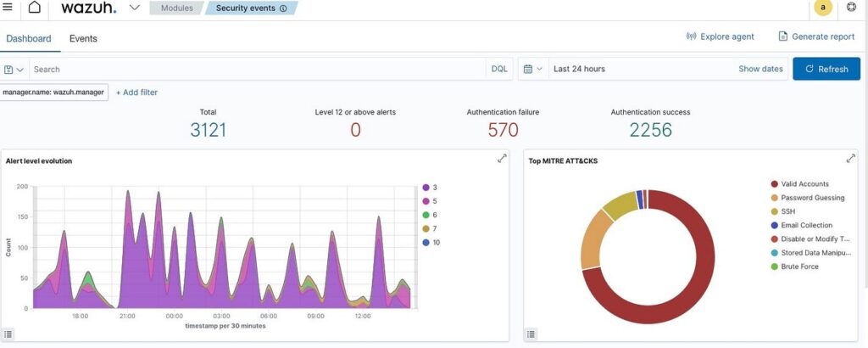Click the info icon beside Security events
The image size is (868, 348).
point(283,8)
